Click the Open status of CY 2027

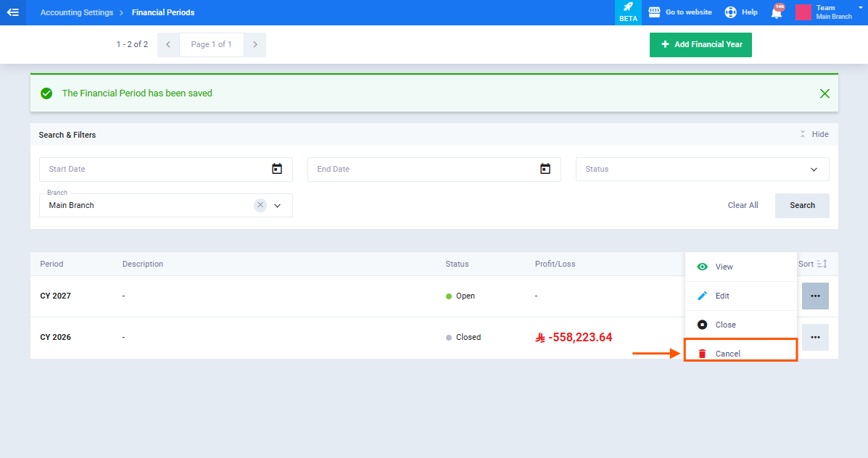(460, 296)
